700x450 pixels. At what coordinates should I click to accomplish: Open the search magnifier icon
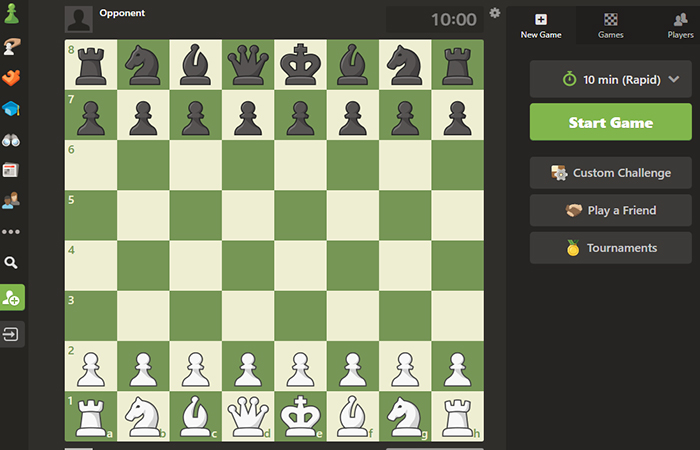click(x=11, y=263)
